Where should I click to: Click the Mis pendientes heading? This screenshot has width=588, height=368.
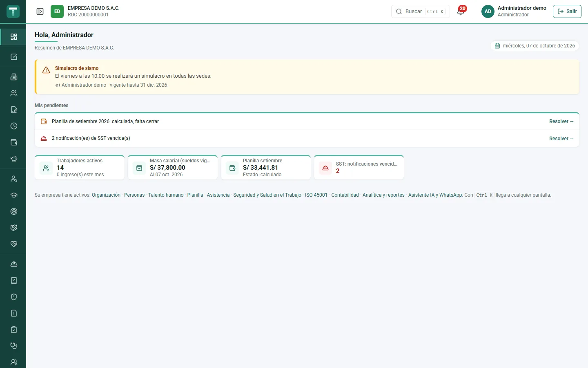click(x=51, y=105)
